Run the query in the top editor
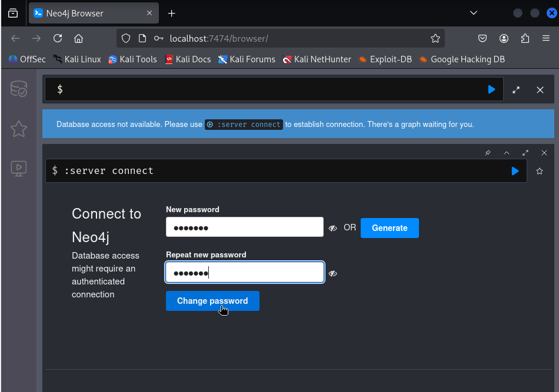Image resolution: width=559 pixels, height=392 pixels. tap(491, 89)
